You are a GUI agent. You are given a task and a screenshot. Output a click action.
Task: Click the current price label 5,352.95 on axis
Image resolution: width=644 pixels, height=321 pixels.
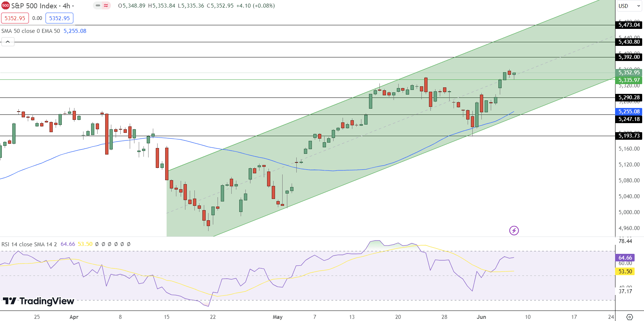pyautogui.click(x=629, y=73)
